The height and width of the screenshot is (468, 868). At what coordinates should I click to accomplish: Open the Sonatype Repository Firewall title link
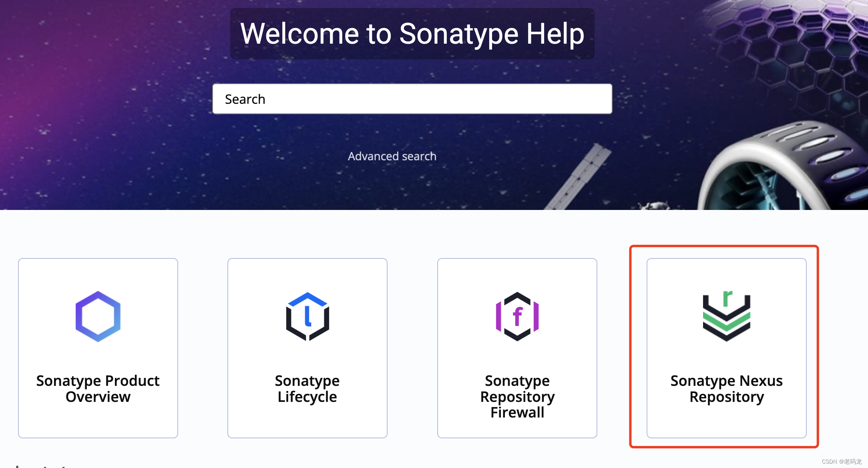pyautogui.click(x=517, y=396)
